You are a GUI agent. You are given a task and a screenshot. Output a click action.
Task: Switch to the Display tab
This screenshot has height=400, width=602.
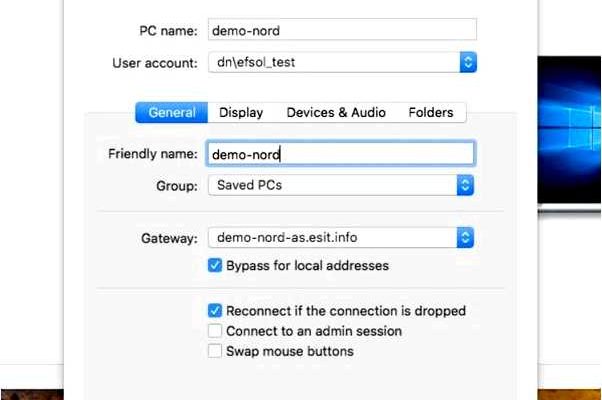coord(241,112)
